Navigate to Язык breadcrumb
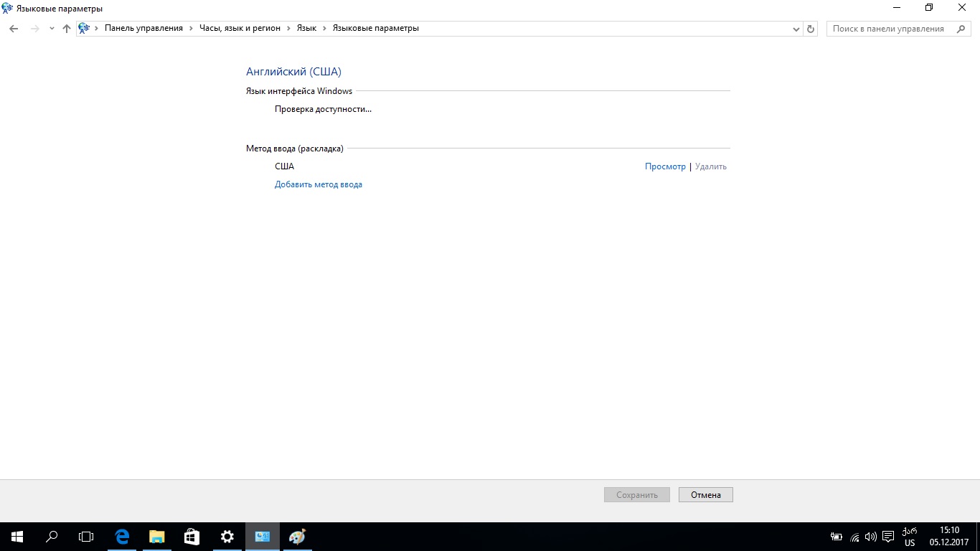The width and height of the screenshot is (980, 551). (x=306, y=29)
